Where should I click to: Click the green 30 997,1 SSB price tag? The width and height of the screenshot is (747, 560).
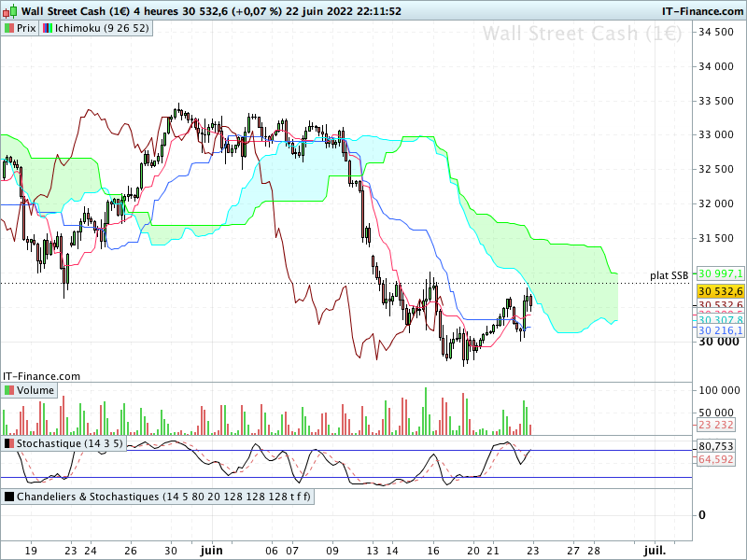[x=720, y=273]
